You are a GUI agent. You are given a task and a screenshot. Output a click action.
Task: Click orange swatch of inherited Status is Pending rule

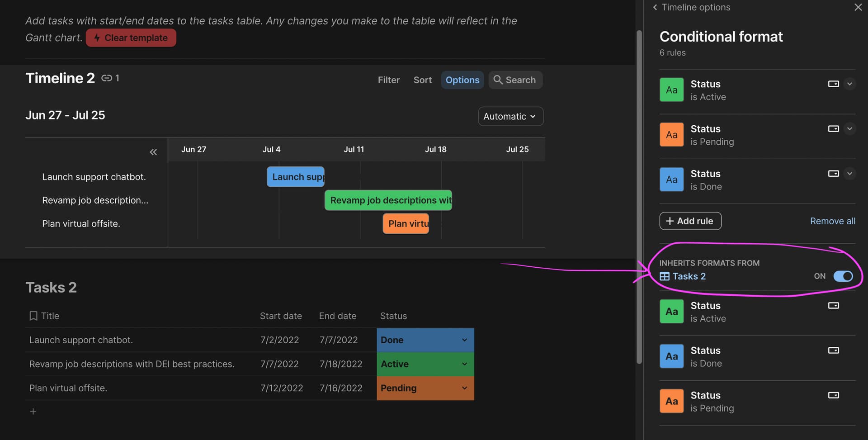click(x=671, y=401)
